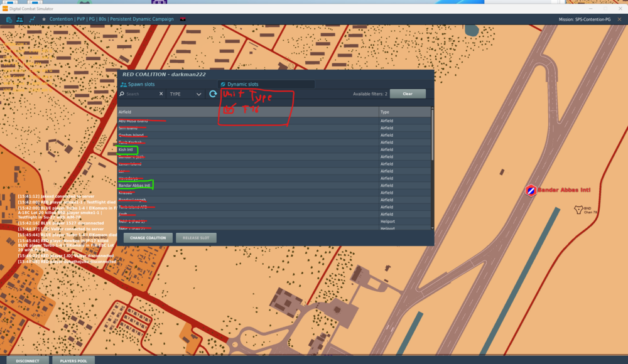The height and width of the screenshot is (364, 628).
Task: Click the Bandar Abbas Intl map label
Action: click(x=564, y=190)
